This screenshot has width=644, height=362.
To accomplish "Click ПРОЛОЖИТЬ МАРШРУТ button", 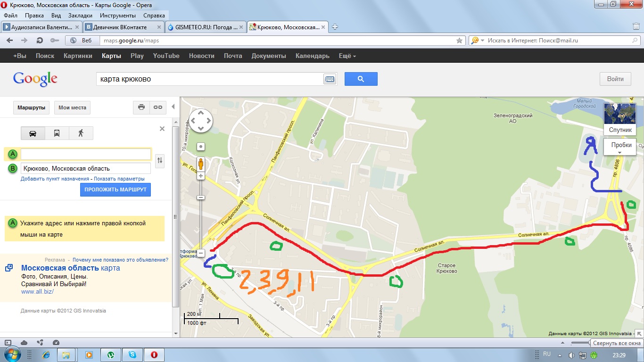I will tap(116, 189).
